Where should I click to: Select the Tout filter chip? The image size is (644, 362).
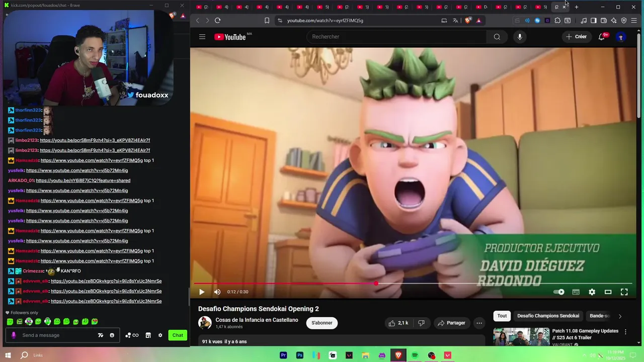pyautogui.click(x=502, y=316)
